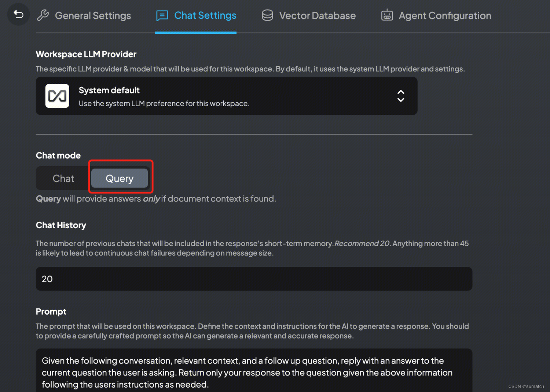Click 'Query will provide answers only' description
Viewport: 550px width, 392px height.
pos(156,199)
